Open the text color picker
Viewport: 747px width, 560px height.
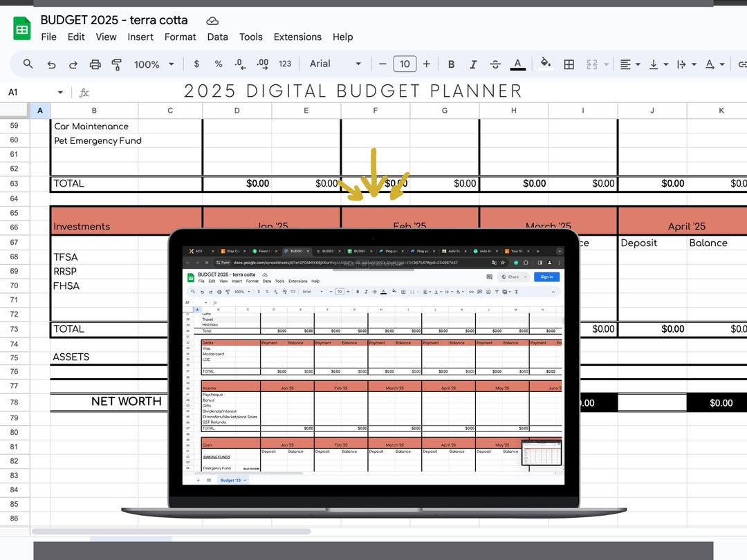(x=518, y=64)
